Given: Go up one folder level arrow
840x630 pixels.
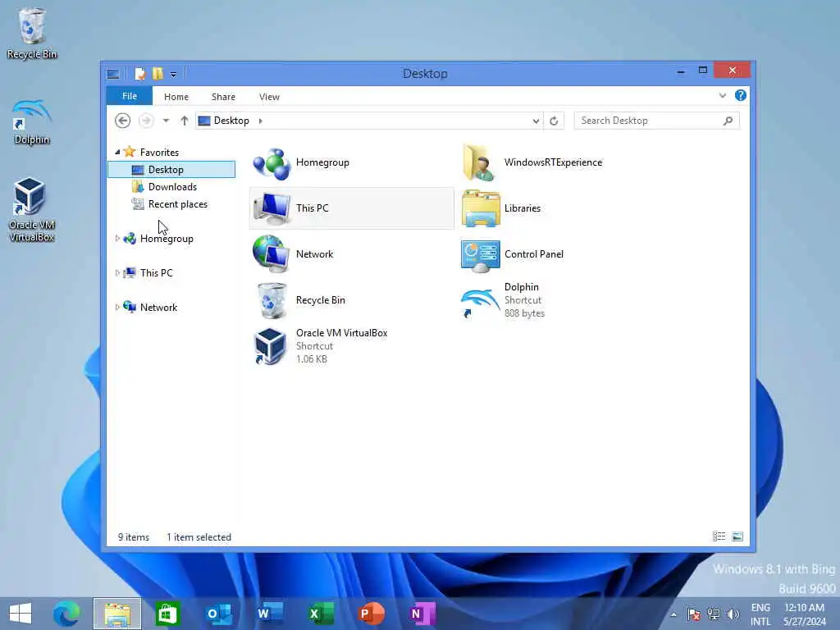Looking at the screenshot, I should click(185, 121).
